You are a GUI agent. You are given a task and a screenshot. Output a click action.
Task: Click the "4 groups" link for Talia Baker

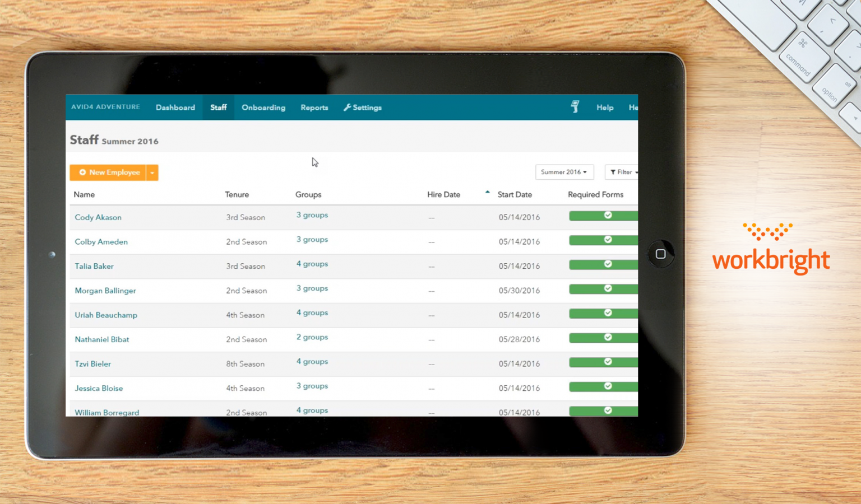click(x=312, y=264)
